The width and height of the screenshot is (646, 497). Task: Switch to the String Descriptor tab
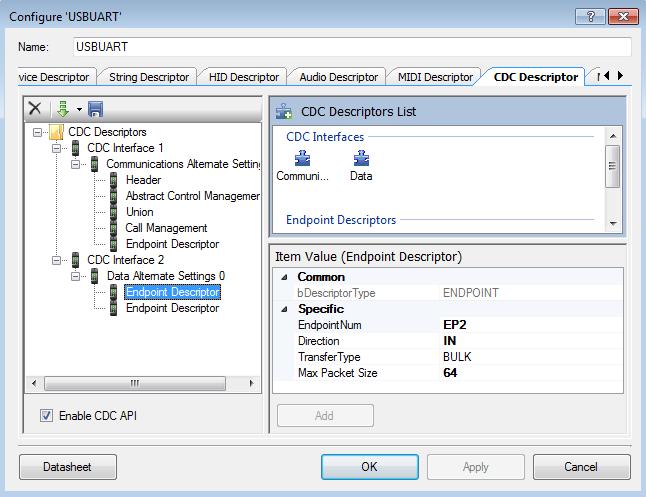click(x=149, y=77)
